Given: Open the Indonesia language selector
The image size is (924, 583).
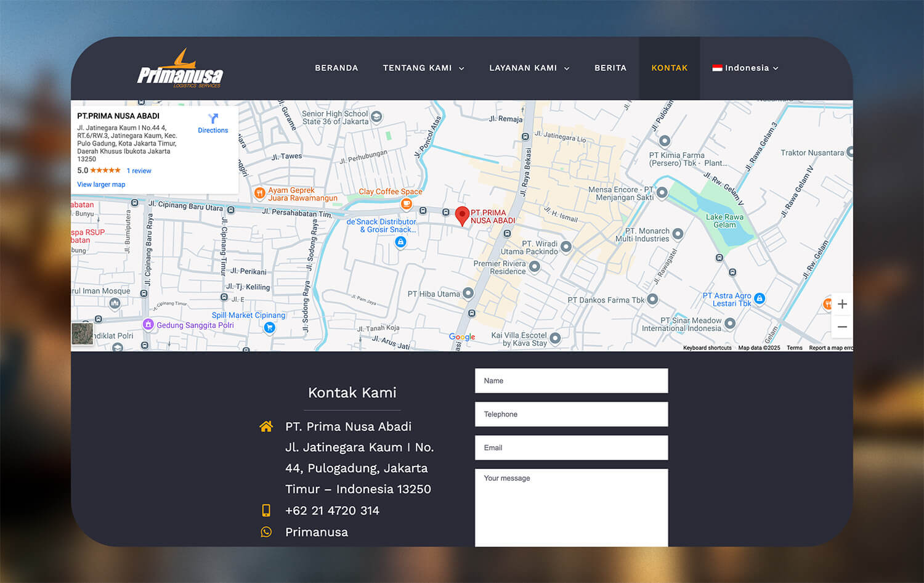Looking at the screenshot, I should point(745,68).
